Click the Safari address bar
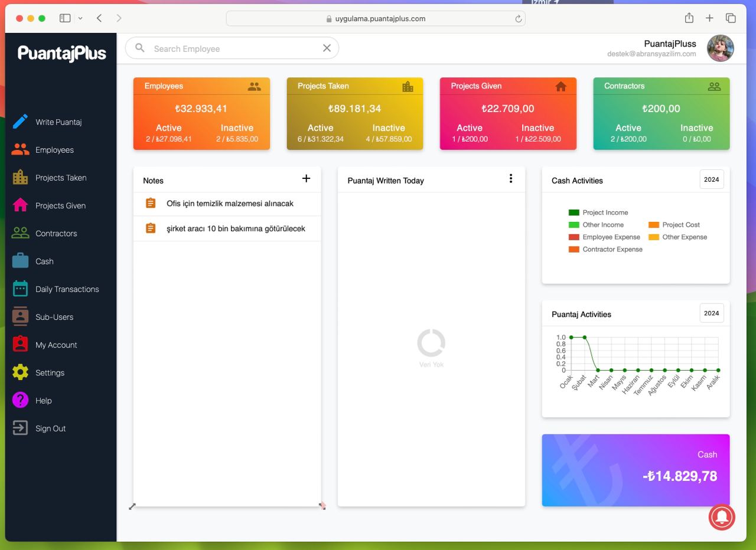 coord(376,18)
